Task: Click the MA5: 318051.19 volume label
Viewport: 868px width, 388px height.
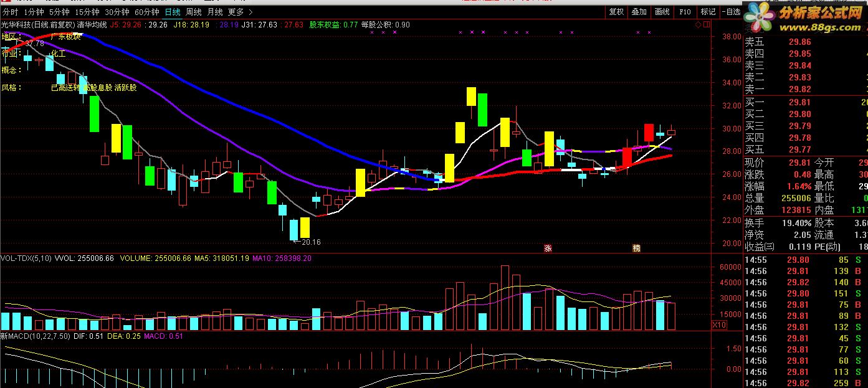Action: click(223, 258)
